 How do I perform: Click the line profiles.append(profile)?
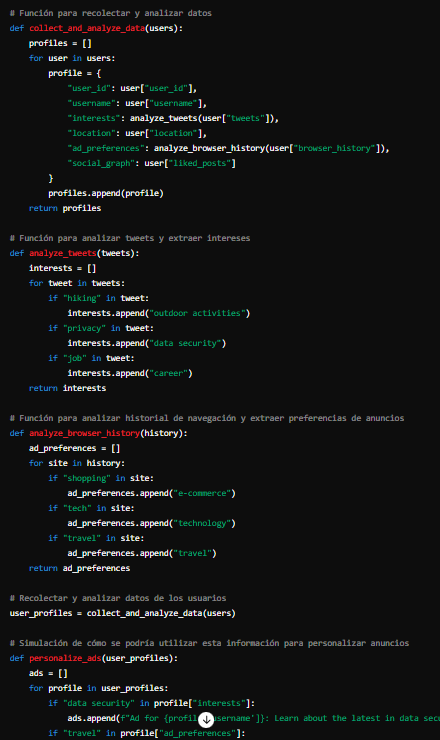pyautogui.click(x=106, y=193)
